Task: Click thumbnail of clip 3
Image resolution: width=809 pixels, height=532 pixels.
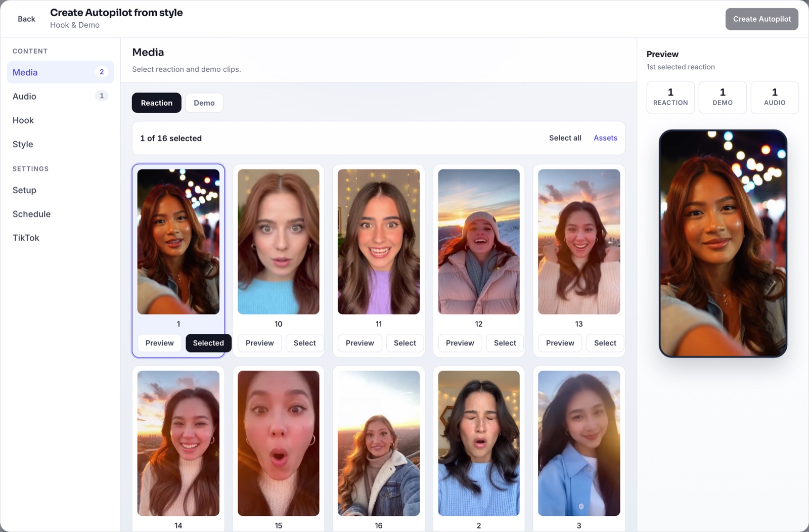Action: [579, 444]
